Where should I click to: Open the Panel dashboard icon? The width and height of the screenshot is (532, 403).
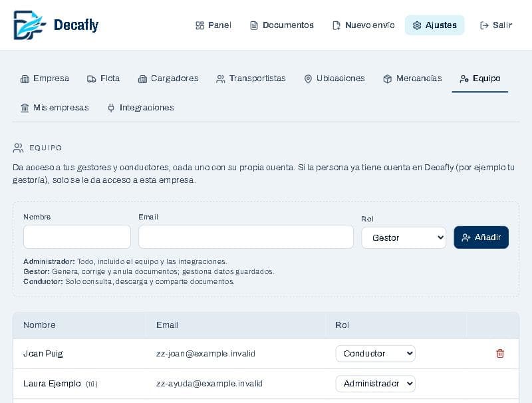[200, 25]
